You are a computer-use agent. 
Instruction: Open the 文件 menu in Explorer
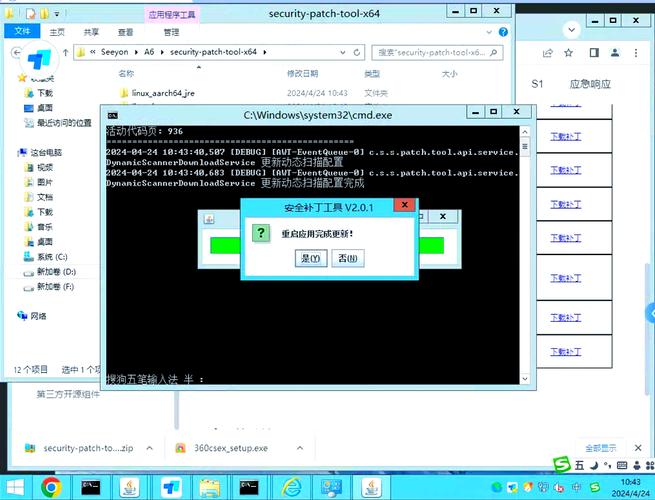(22, 31)
